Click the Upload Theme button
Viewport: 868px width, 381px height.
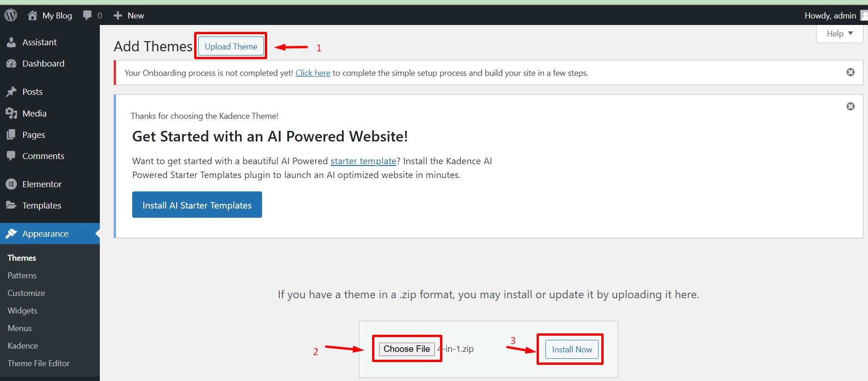click(231, 46)
